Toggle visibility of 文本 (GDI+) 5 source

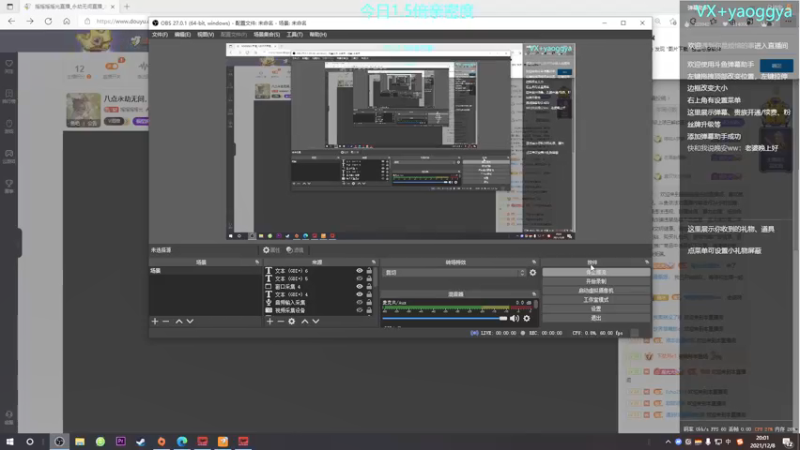point(360,279)
